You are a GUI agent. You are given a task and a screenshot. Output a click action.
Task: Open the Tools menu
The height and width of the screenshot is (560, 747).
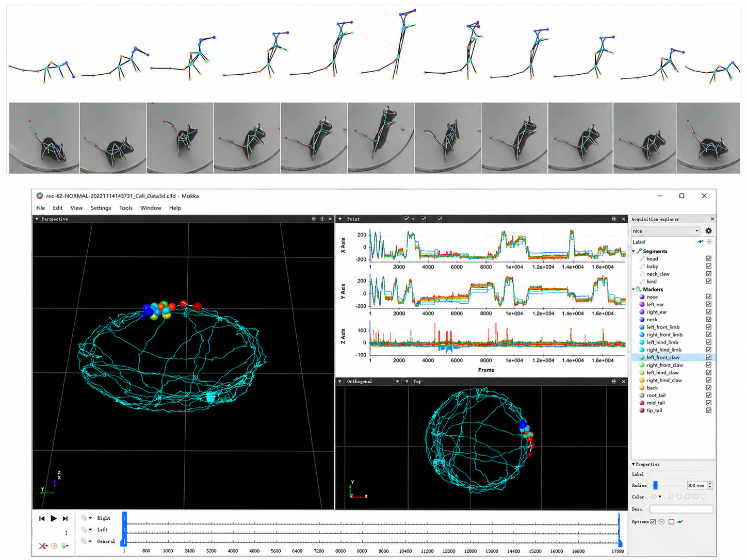click(126, 208)
